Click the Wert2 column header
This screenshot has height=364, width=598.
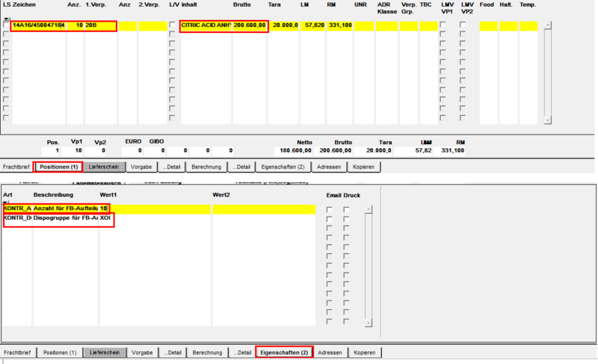click(221, 195)
